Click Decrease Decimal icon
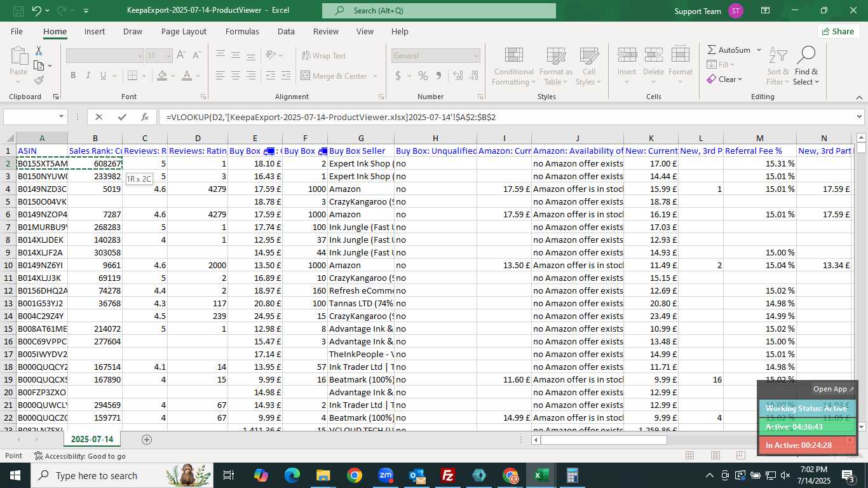Viewport: 868px width, 488px height. point(472,76)
